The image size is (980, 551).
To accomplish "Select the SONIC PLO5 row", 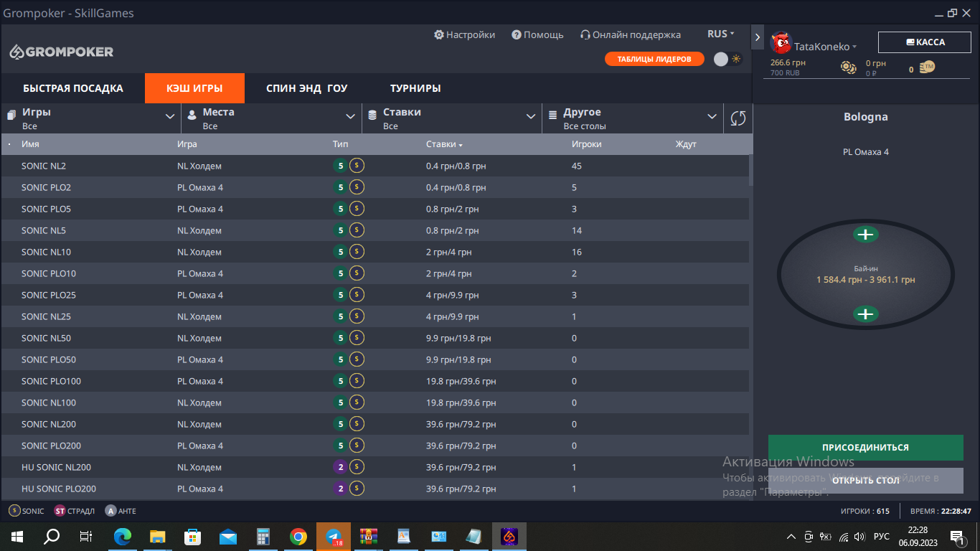I will point(374,209).
